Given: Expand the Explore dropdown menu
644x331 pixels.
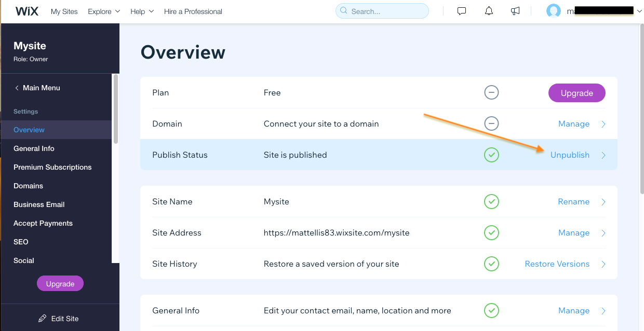Looking at the screenshot, I should click(x=104, y=11).
